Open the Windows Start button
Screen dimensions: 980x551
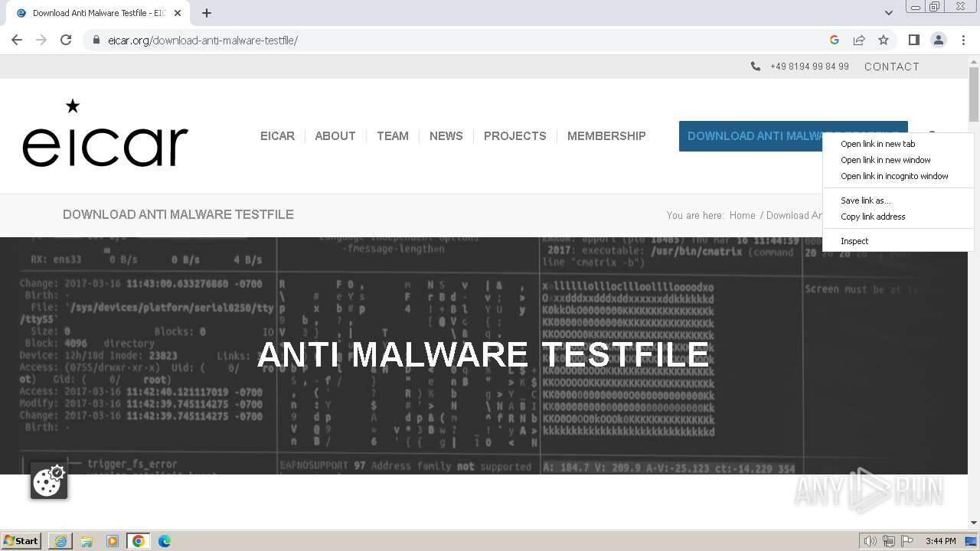pos(21,540)
